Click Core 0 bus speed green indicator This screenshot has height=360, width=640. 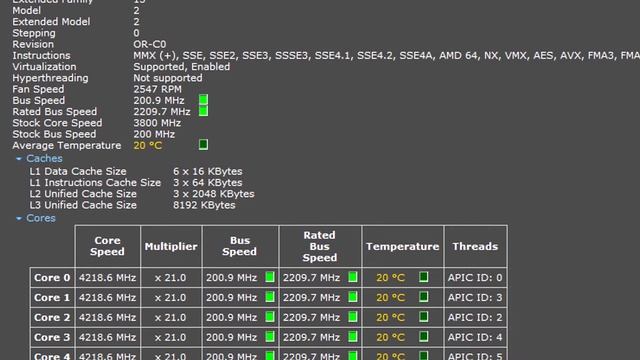click(270, 277)
